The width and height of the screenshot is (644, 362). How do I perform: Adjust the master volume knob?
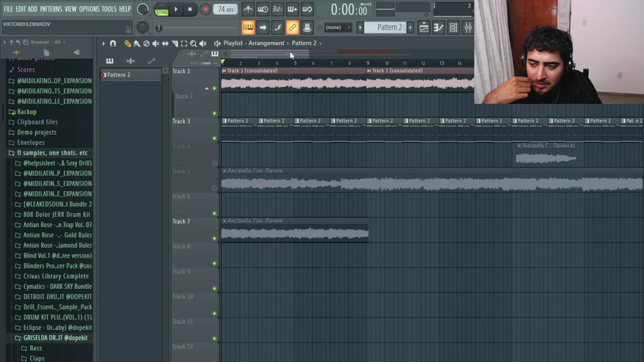(x=143, y=9)
